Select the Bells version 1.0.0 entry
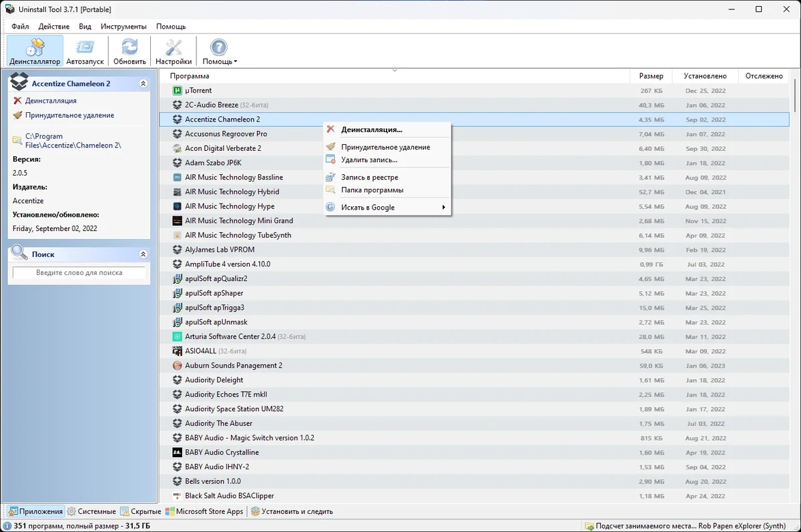Screen dimensions: 801x532 tap(474, 481)
